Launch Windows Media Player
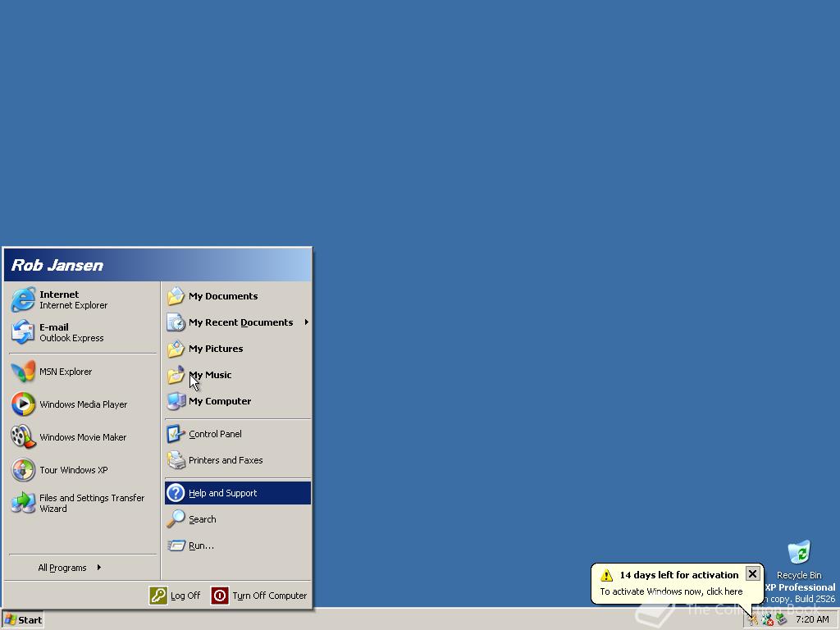840x630 pixels. [x=83, y=404]
